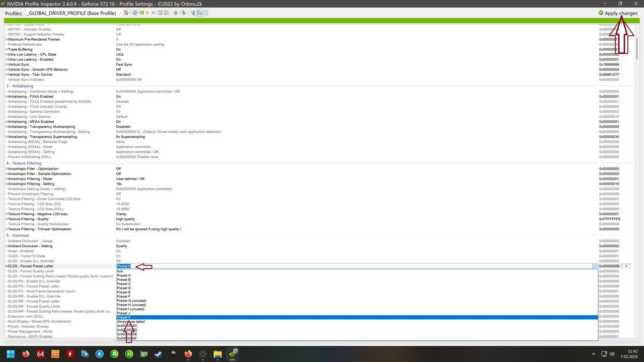Open the Windows Start menu
Image resolution: width=644 pixels, height=362 pixels.
[x=11, y=354]
